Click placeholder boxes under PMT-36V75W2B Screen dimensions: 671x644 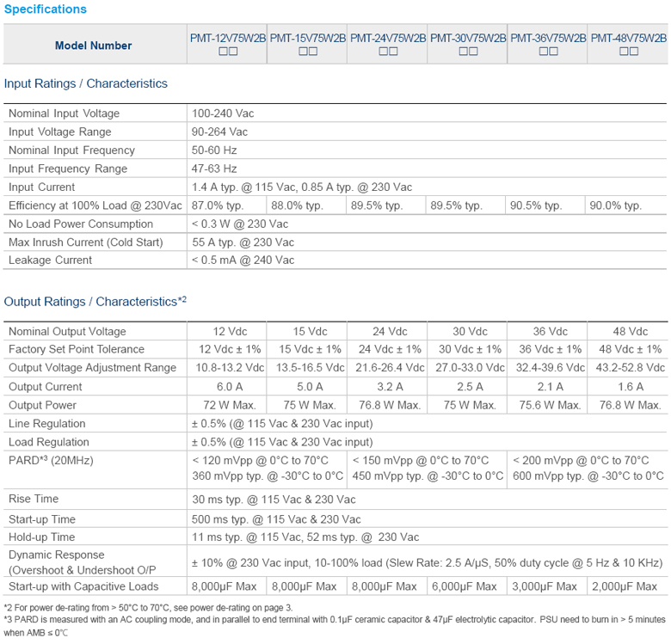pos(548,52)
